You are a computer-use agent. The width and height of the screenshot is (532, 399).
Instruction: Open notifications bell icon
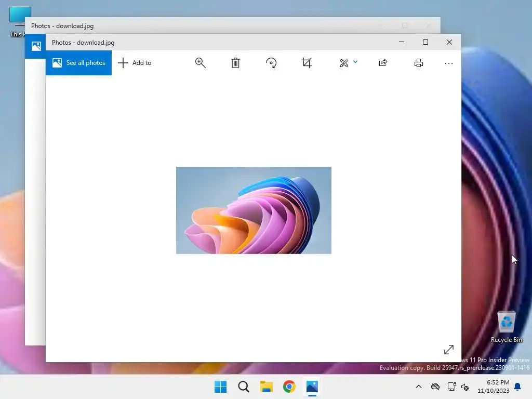[518, 387]
